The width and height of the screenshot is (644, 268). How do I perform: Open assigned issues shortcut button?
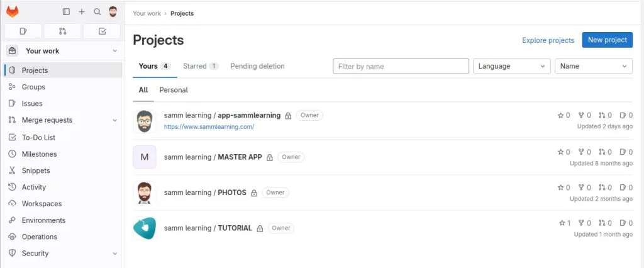coord(23,31)
